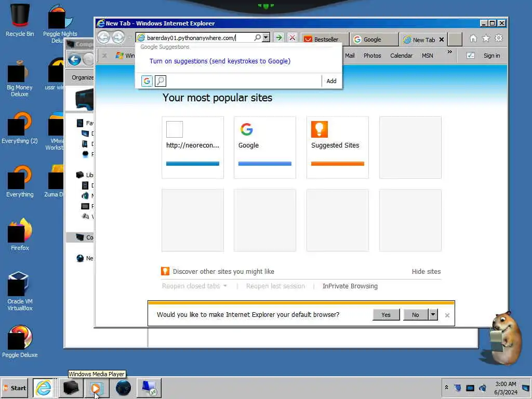The height and width of the screenshot is (399, 532).
Task: Open Photos toolbar link
Action: (372, 56)
